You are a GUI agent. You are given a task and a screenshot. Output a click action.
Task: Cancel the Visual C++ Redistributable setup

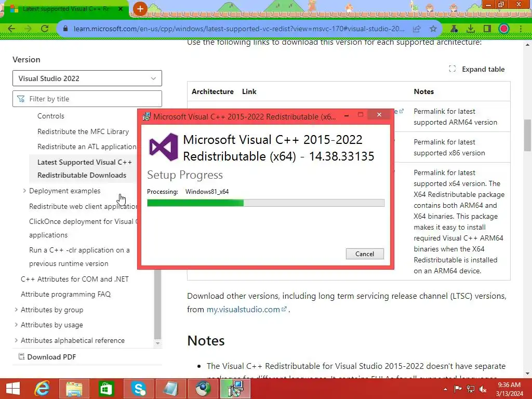[365, 254]
